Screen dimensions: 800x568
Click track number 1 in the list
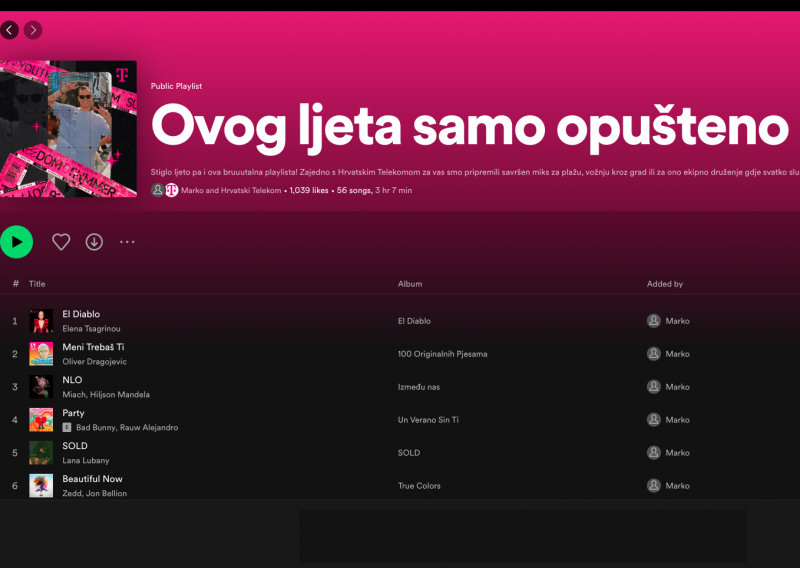tap(15, 321)
